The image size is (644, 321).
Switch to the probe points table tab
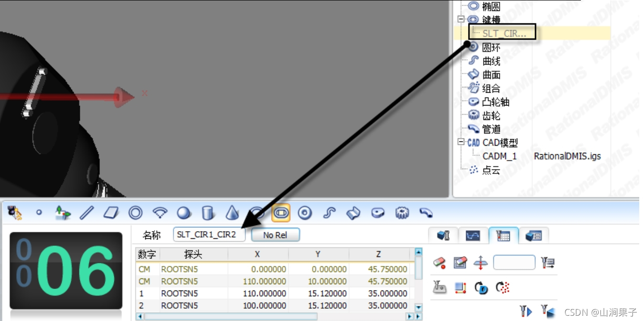(503, 235)
